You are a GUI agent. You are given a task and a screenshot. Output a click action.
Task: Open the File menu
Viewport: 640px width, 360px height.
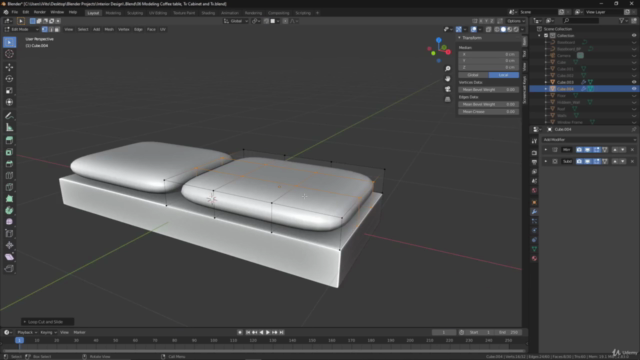click(x=15, y=12)
